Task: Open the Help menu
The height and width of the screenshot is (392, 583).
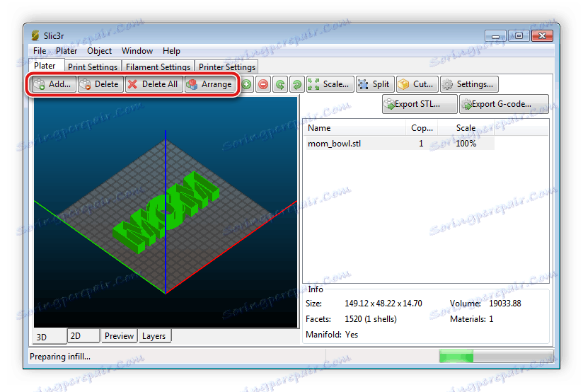Action: pyautogui.click(x=171, y=51)
